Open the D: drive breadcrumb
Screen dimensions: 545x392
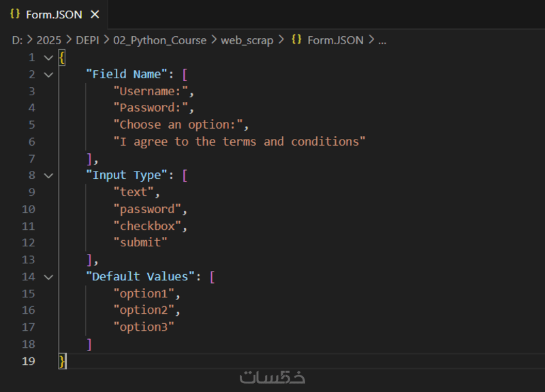point(17,40)
